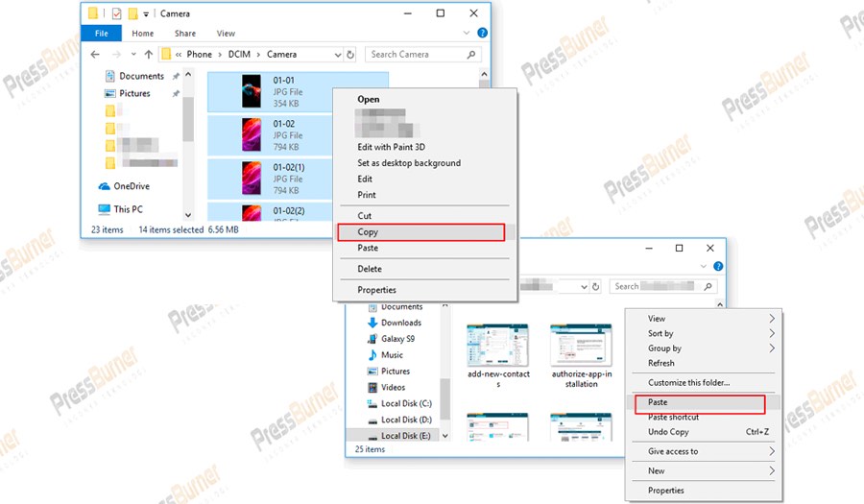Switch to the Share ribbon tab
The image size is (864, 504).
(x=184, y=34)
